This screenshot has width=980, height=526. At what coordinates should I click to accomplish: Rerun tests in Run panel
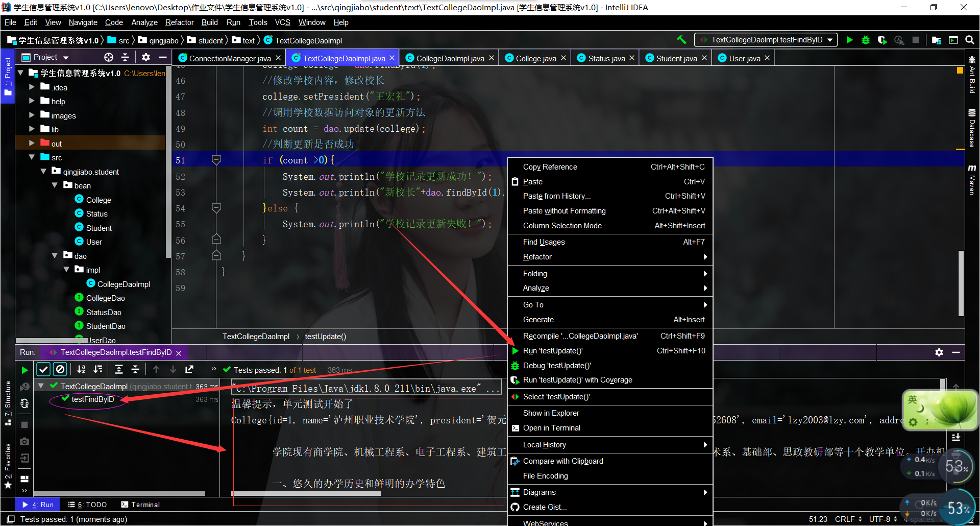[x=24, y=370]
